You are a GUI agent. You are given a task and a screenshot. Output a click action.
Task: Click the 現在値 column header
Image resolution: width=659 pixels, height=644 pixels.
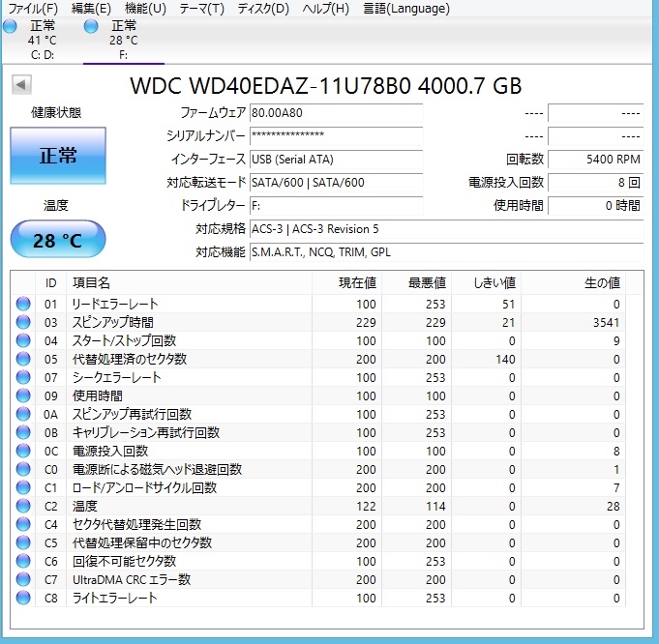pyautogui.click(x=347, y=283)
